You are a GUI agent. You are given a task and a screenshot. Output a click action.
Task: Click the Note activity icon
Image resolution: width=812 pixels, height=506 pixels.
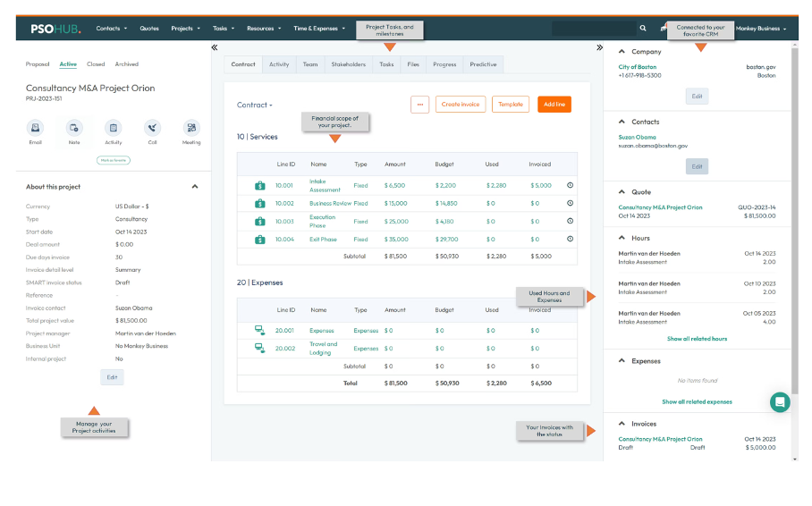coord(74,128)
